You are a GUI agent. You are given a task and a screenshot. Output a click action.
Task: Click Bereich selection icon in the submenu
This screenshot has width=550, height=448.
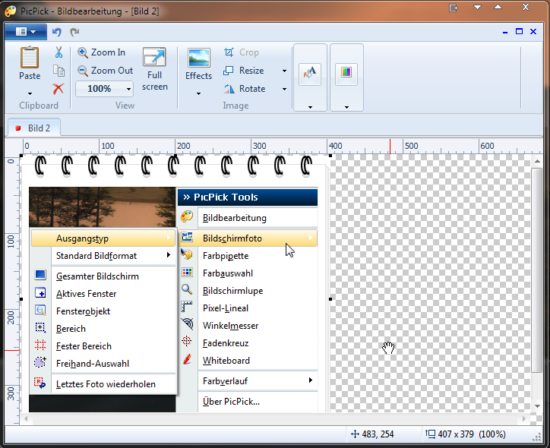[x=40, y=327]
